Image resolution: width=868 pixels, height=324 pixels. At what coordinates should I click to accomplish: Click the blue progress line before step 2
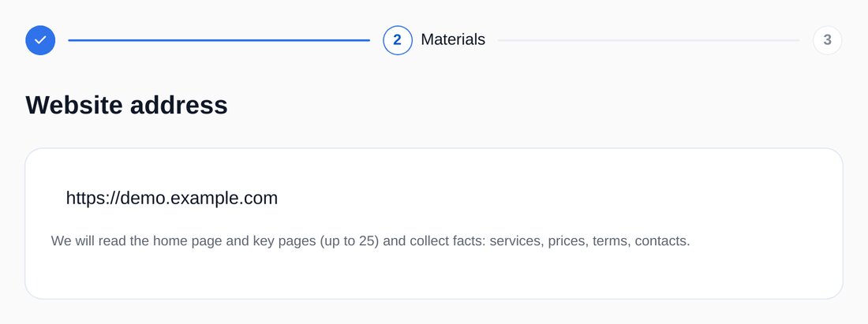pyautogui.click(x=219, y=40)
